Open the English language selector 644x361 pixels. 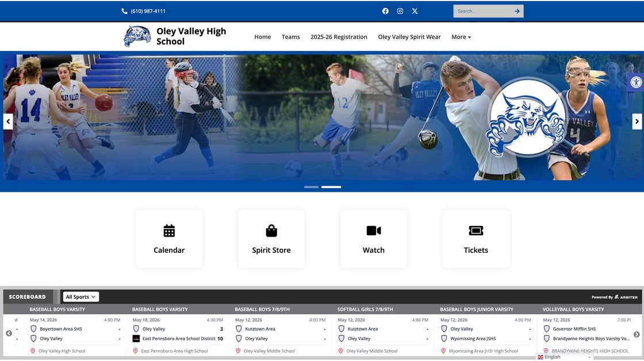click(x=564, y=357)
